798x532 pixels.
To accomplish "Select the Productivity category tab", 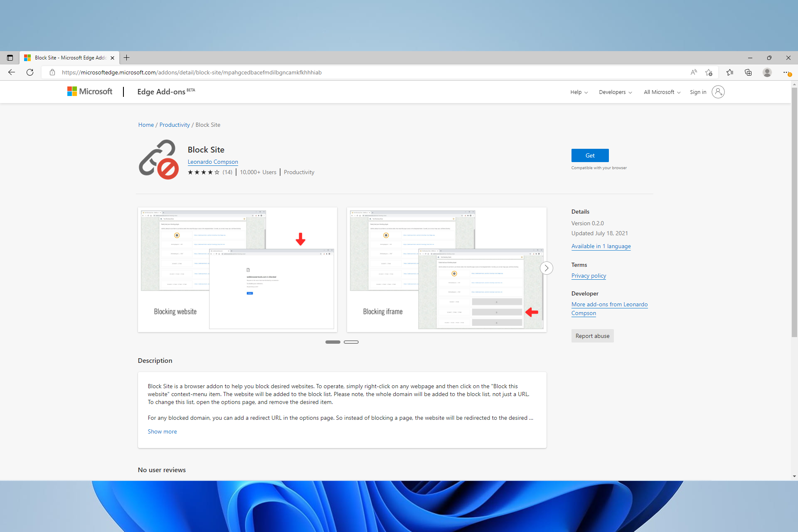I will [x=173, y=125].
